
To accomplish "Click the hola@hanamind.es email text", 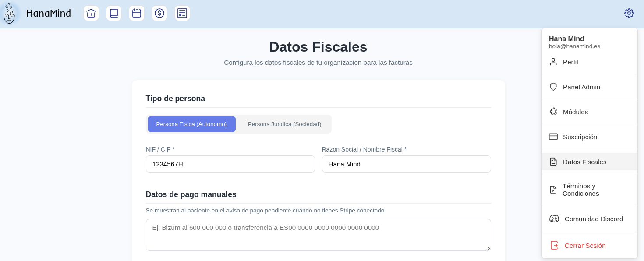I will point(575,46).
